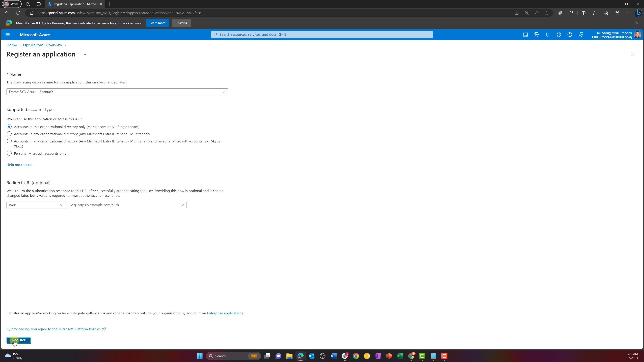Launch Slack from the taskbar
Image resolution: width=644 pixels, height=362 pixels.
pyautogui.click(x=345, y=356)
